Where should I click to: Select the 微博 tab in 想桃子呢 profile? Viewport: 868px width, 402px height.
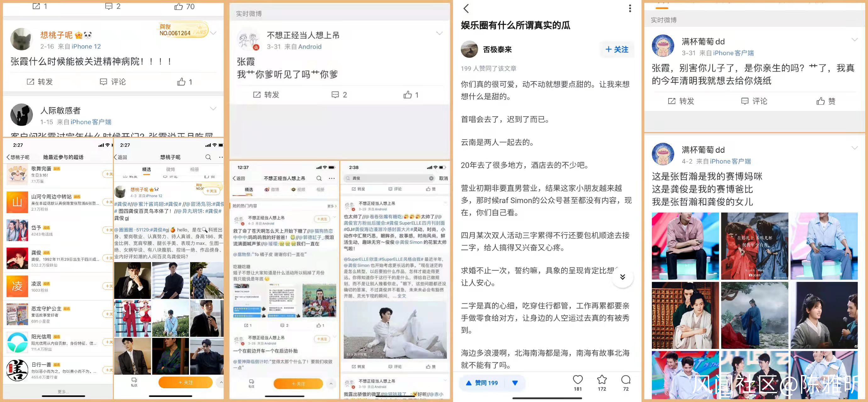pos(171,169)
